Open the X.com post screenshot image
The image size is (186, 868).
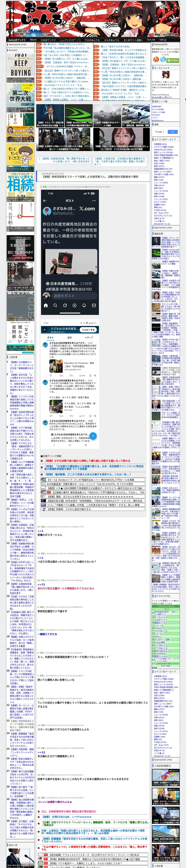click(70, 252)
